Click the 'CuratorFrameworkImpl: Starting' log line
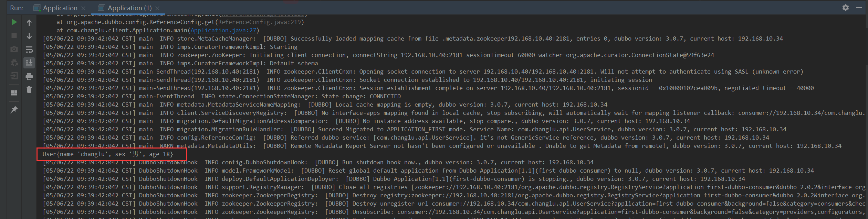Viewport: 868px width, 219px height. coord(170,47)
